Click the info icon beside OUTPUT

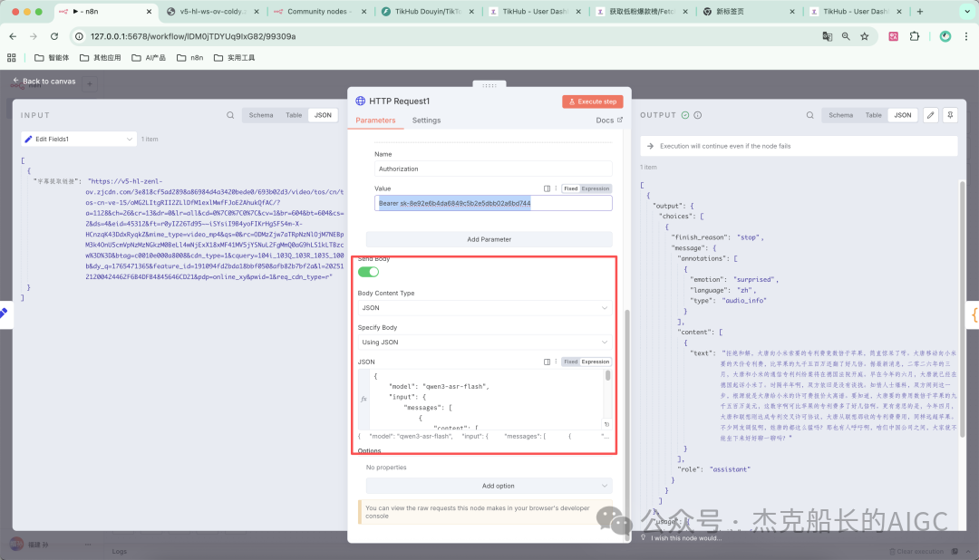(697, 115)
